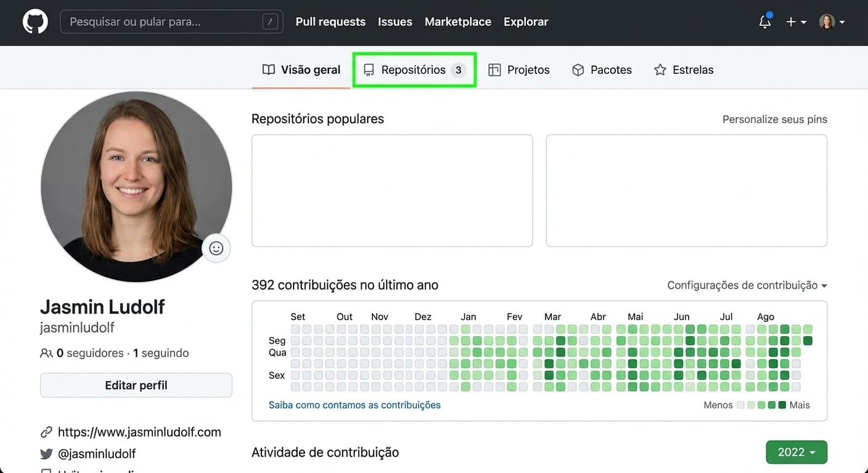Switch to the Pacotes tab

pyautogui.click(x=602, y=70)
